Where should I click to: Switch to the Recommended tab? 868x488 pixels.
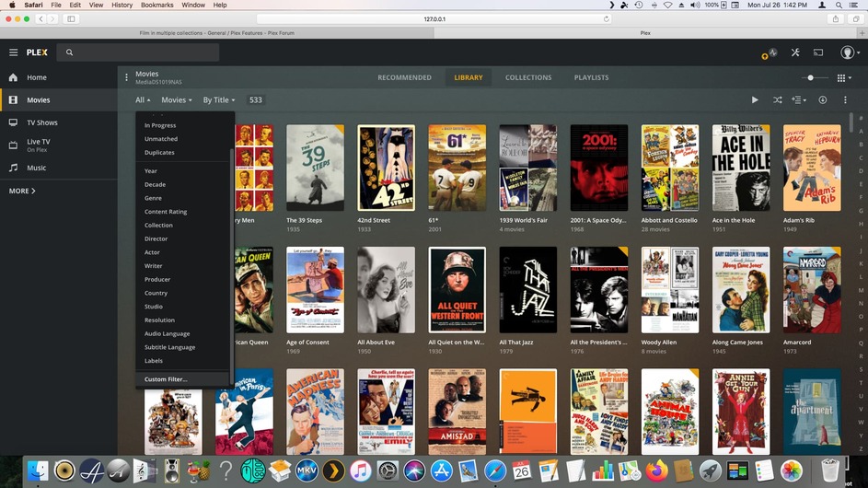coord(404,77)
